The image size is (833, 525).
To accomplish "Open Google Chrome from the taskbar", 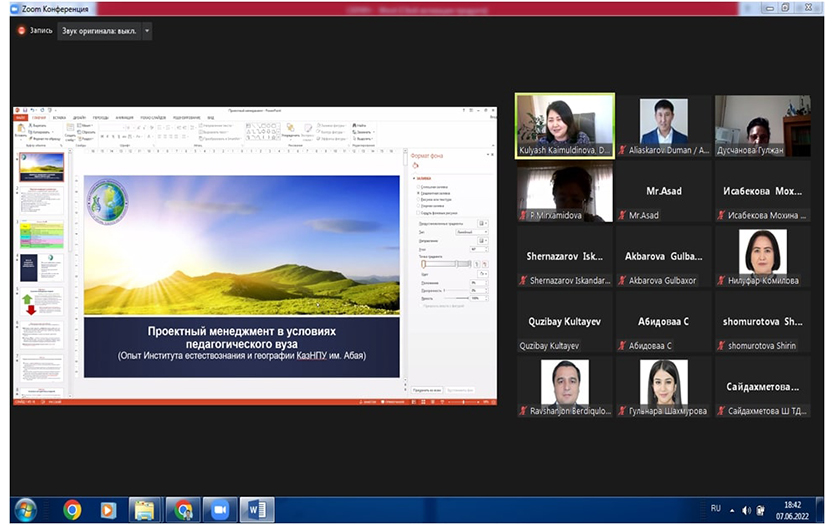I will 72,509.
